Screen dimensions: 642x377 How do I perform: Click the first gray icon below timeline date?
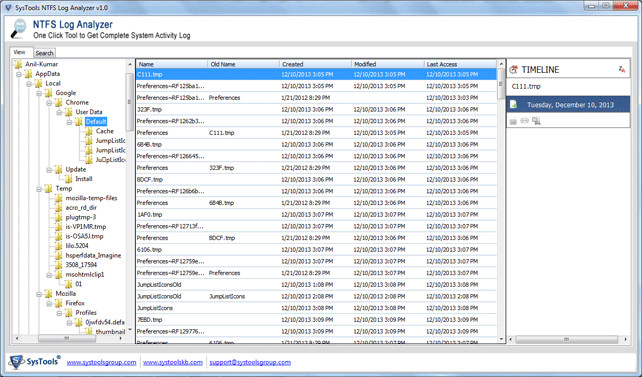click(513, 121)
